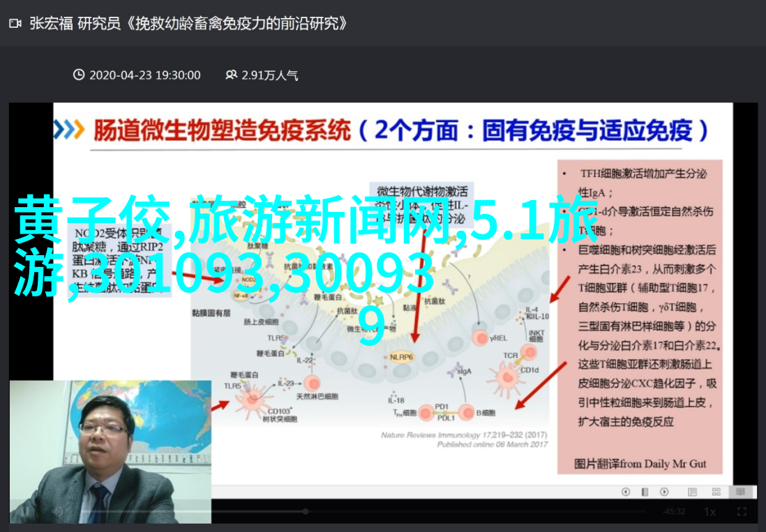
Task: Click the 2020-04-23 19:30:00 timestamp
Action: pyautogui.click(x=145, y=75)
